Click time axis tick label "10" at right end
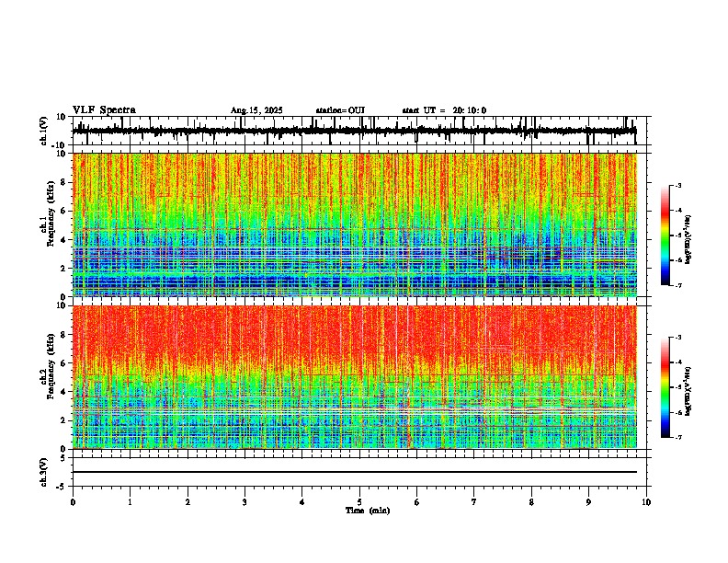This screenshot has width=728, height=563. coord(646,502)
